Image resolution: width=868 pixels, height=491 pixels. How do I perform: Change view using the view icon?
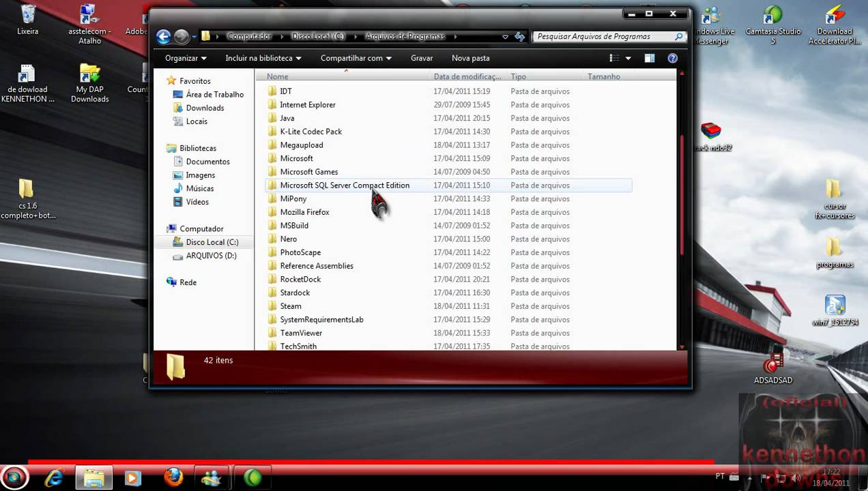coord(616,59)
